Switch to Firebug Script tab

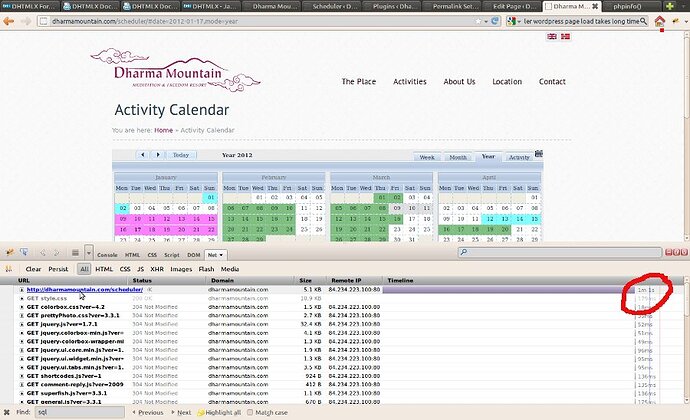pyautogui.click(x=172, y=255)
